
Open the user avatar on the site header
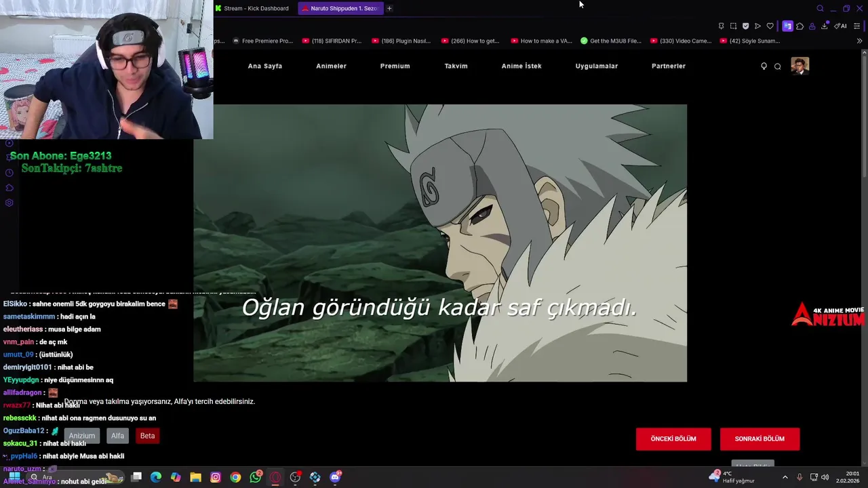[800, 66]
